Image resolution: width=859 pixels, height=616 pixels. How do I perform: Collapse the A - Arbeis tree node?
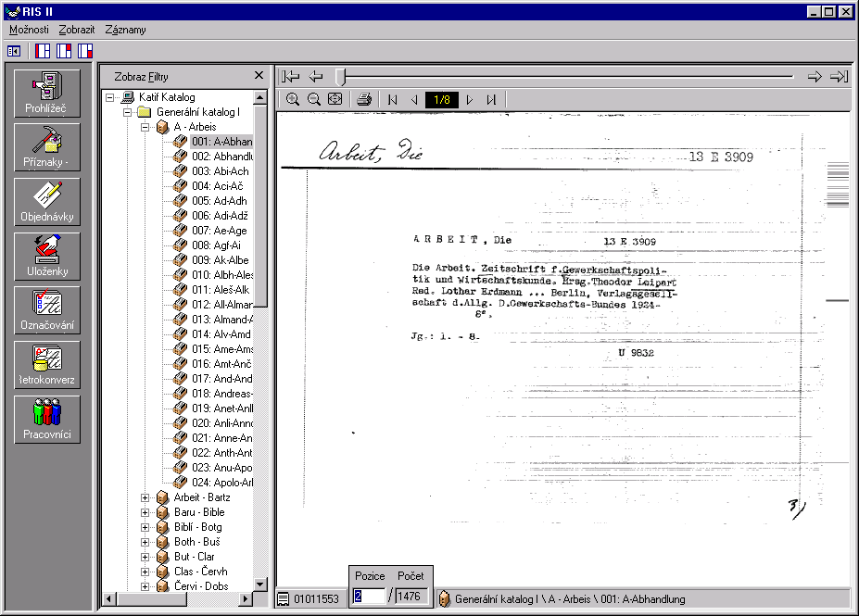pos(145,127)
